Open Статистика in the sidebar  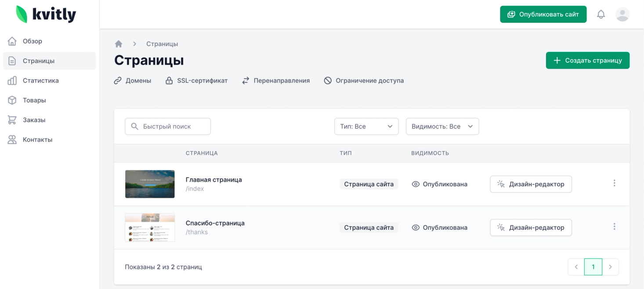coord(40,81)
